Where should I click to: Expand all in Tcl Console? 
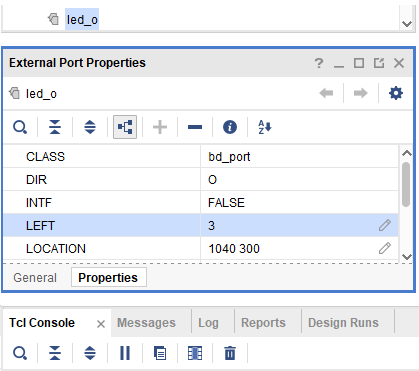tap(90, 353)
